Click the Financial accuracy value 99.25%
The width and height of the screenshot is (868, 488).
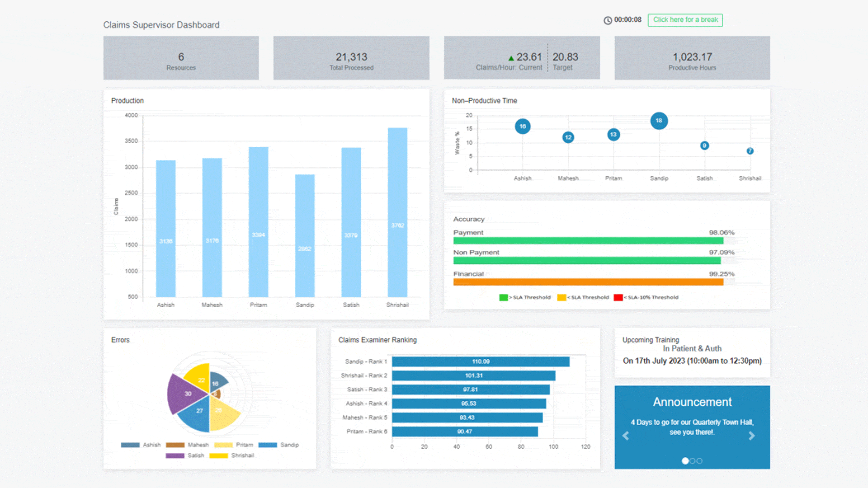coord(722,274)
